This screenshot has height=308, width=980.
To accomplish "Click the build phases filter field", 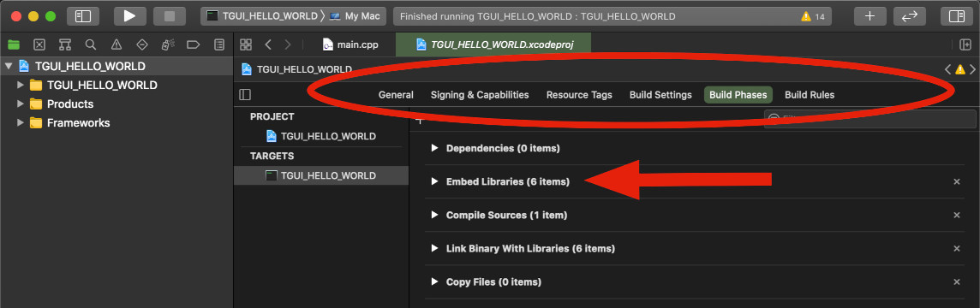I will coord(870,119).
